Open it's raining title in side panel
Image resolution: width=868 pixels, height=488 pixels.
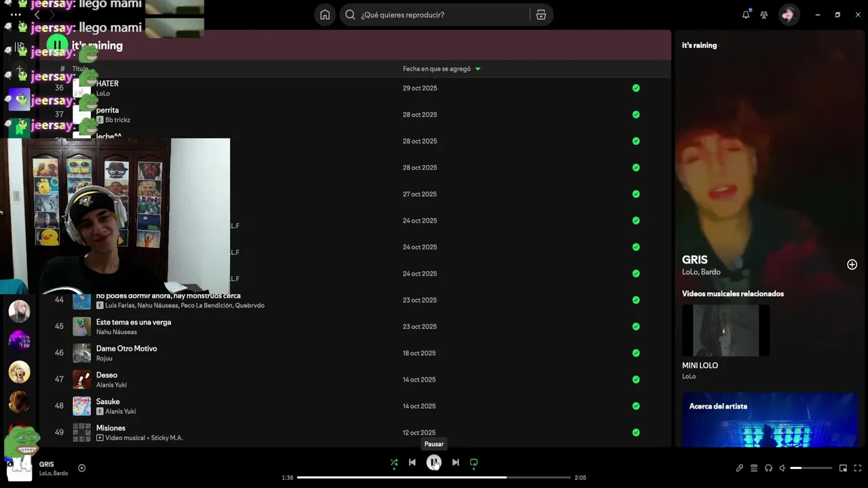click(699, 45)
